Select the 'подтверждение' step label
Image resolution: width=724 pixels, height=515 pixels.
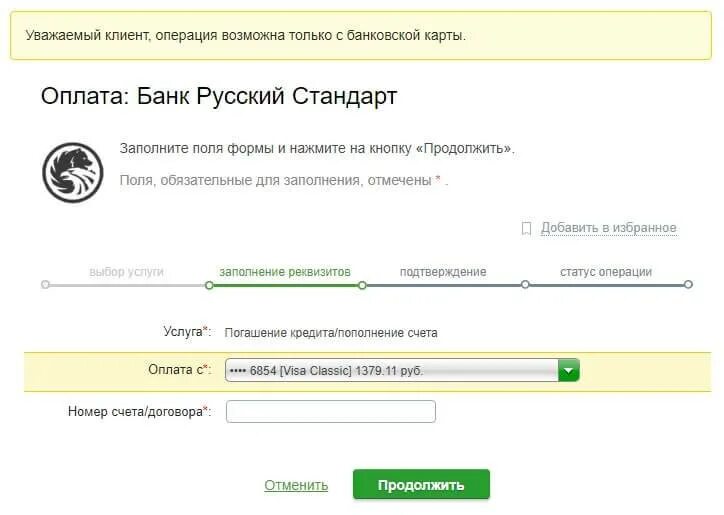click(443, 272)
